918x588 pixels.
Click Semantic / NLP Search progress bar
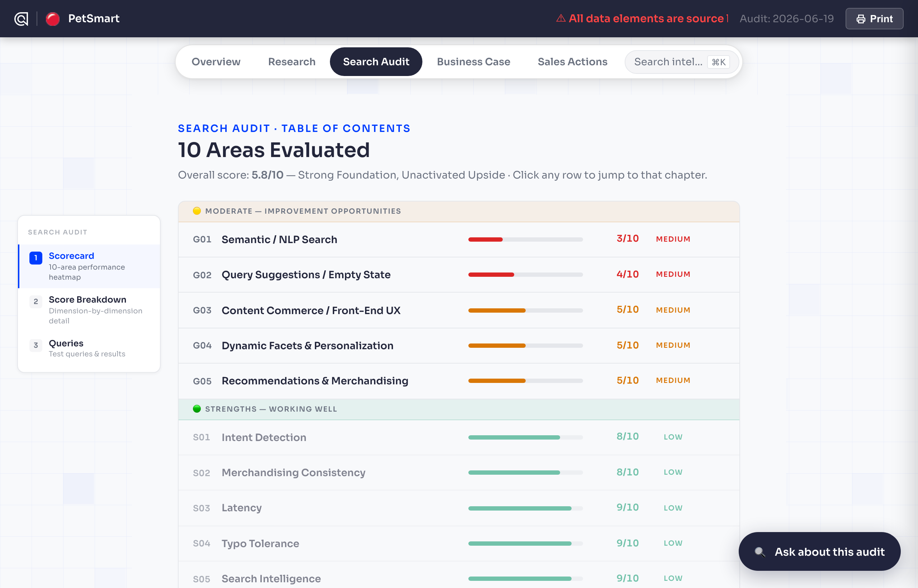(x=525, y=240)
